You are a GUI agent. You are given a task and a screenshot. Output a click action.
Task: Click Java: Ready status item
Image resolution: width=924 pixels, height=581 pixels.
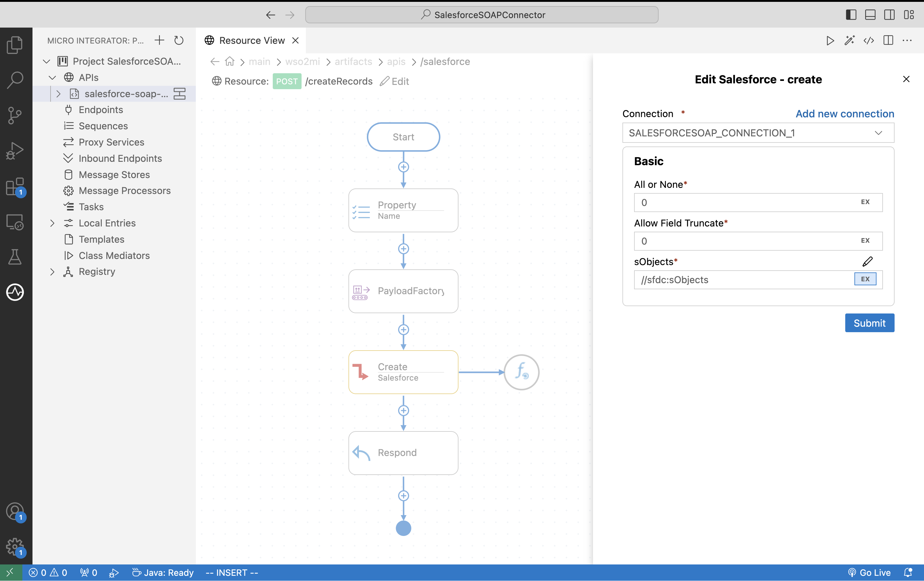[163, 572]
